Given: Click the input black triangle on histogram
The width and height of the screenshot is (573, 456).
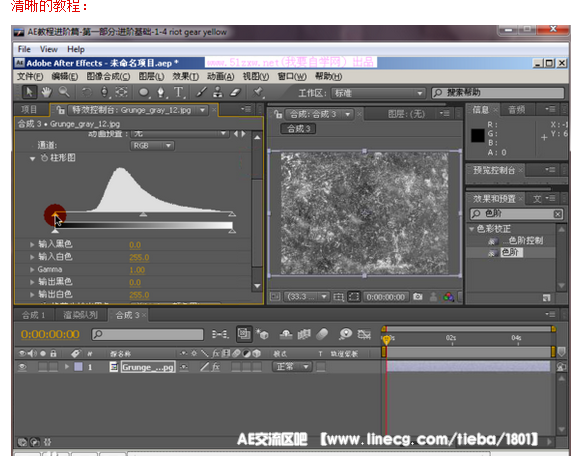Looking at the screenshot, I should pyautogui.click(x=55, y=214).
